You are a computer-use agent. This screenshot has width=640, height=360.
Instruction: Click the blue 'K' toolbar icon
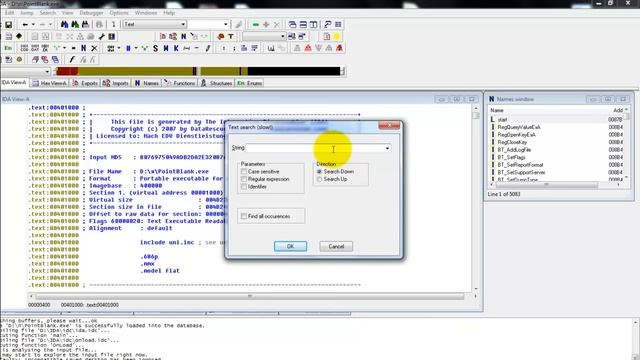coord(176,48)
